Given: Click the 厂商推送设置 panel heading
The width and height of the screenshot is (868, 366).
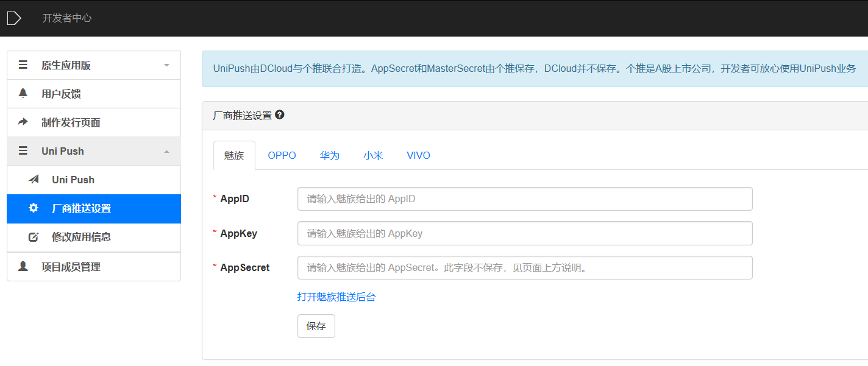Looking at the screenshot, I should [x=243, y=115].
